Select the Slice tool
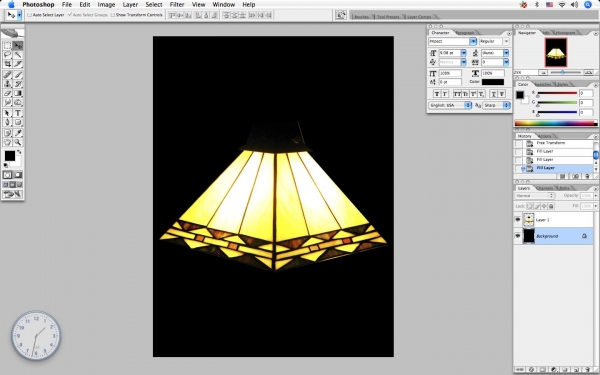600x375 pixels. (18, 64)
